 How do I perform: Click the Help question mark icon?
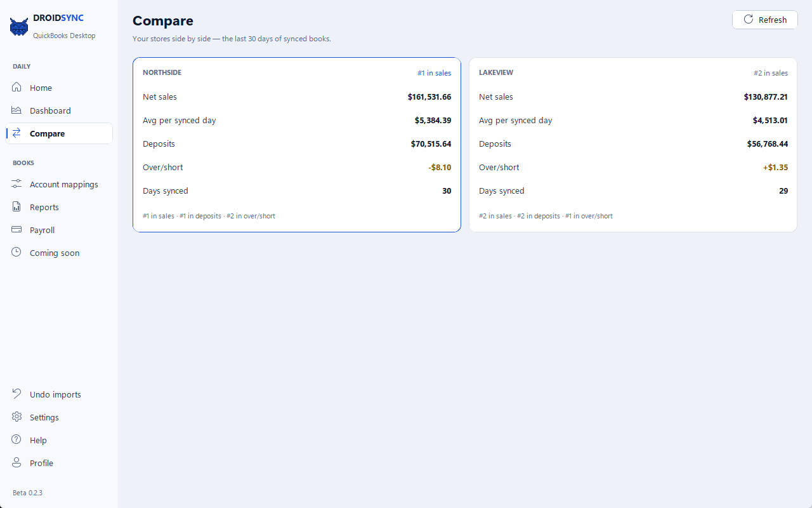pyautogui.click(x=16, y=440)
